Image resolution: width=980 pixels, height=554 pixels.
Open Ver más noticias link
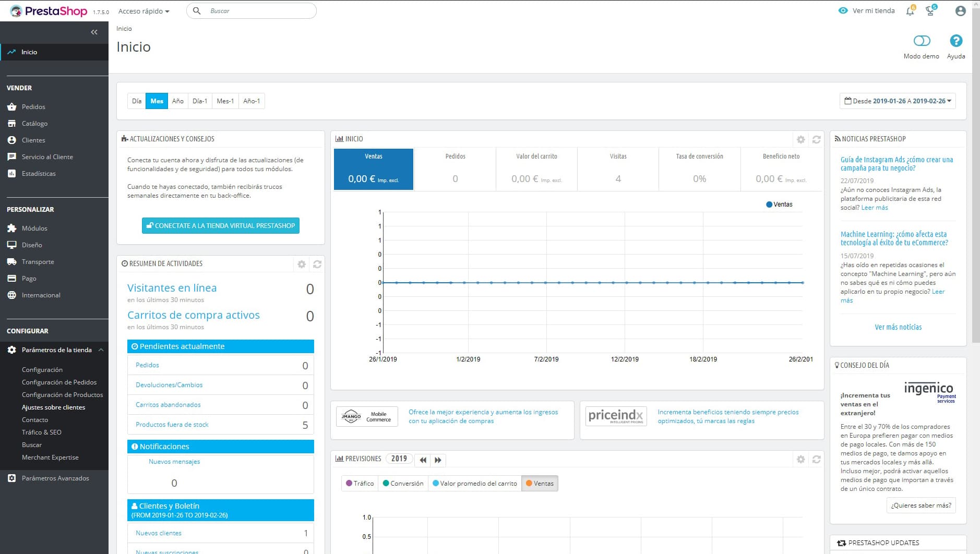898,327
